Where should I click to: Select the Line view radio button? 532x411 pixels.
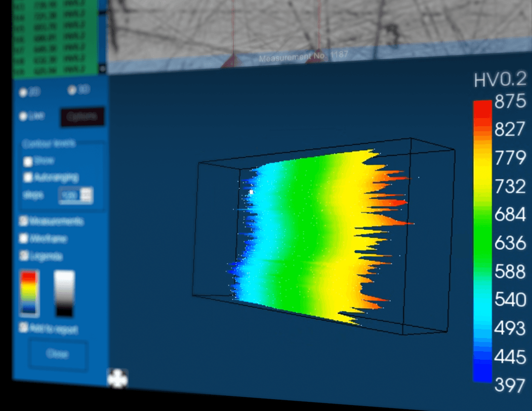[23, 116]
